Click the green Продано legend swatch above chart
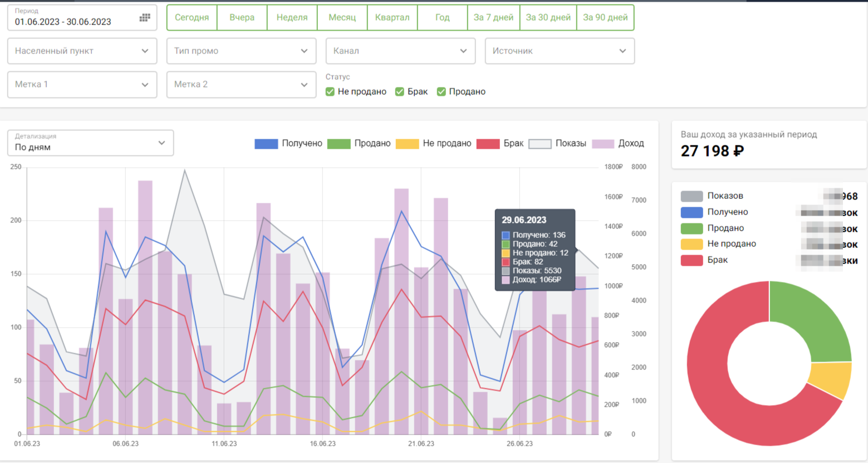 pos(339,144)
